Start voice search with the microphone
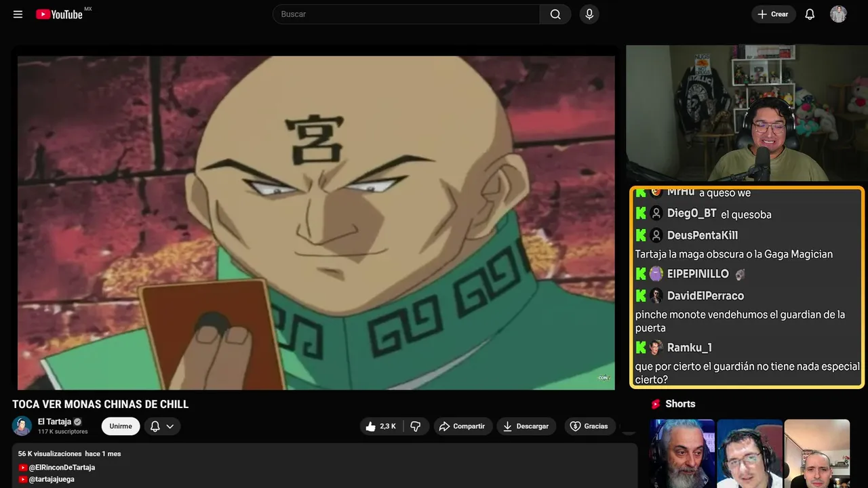This screenshot has width=868, height=488. (x=589, y=14)
